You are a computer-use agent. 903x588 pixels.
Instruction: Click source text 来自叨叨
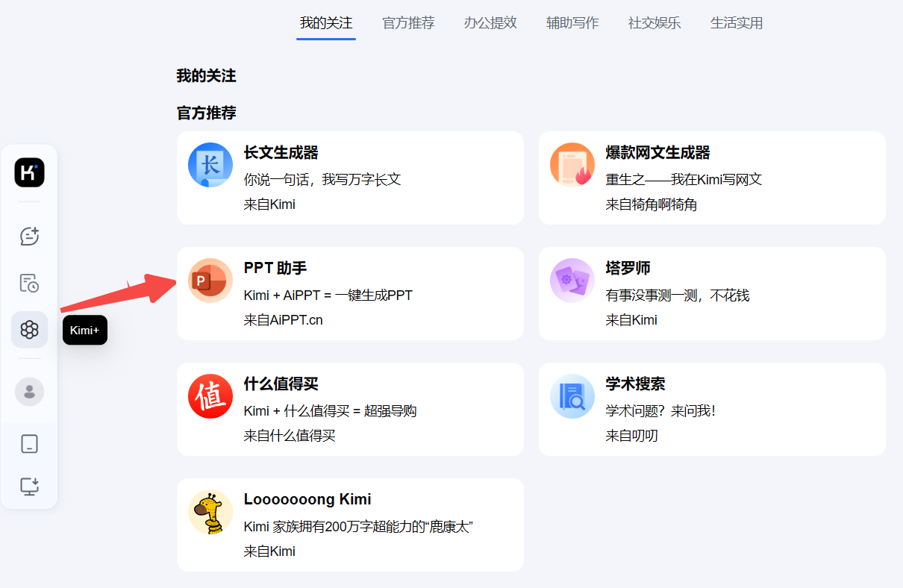[632, 436]
